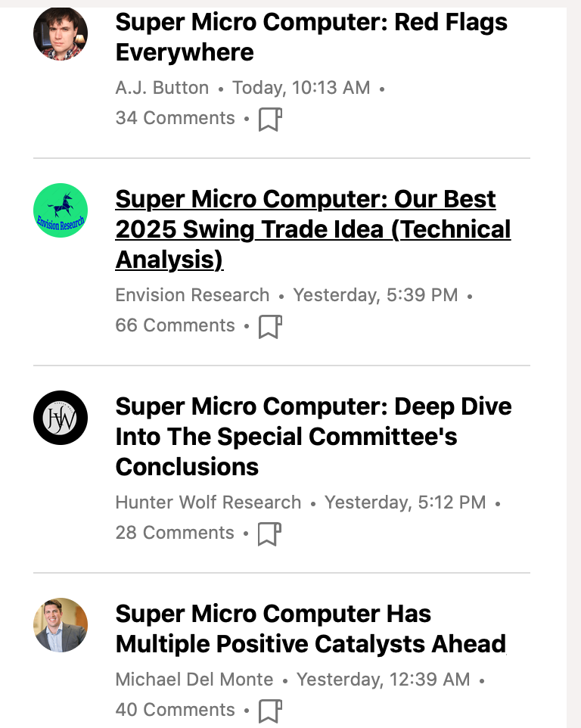Visit Envision Research author name link

coord(192,295)
